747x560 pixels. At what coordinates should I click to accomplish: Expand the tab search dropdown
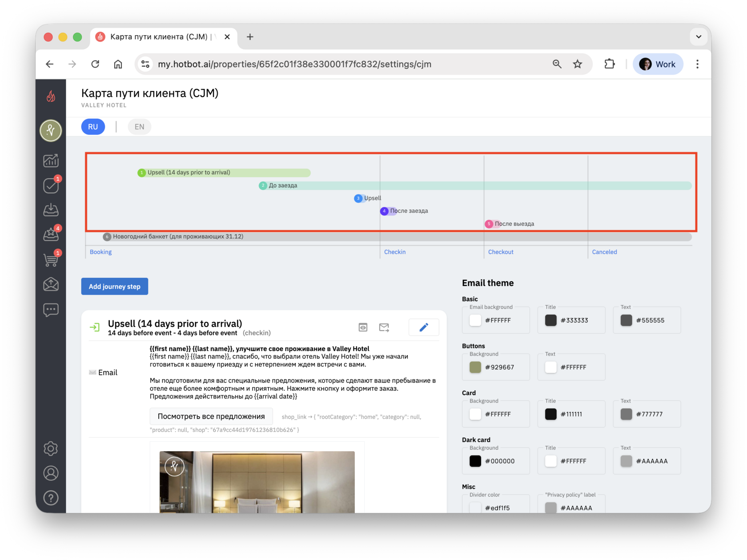click(699, 37)
